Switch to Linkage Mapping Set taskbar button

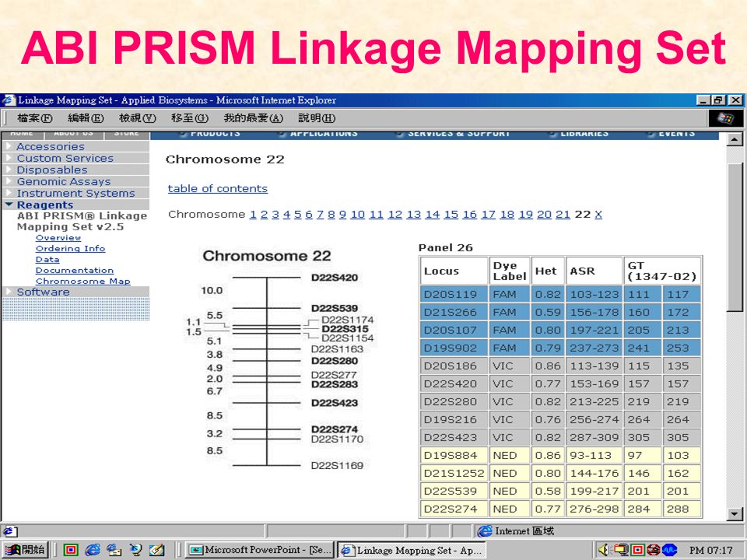(412, 550)
